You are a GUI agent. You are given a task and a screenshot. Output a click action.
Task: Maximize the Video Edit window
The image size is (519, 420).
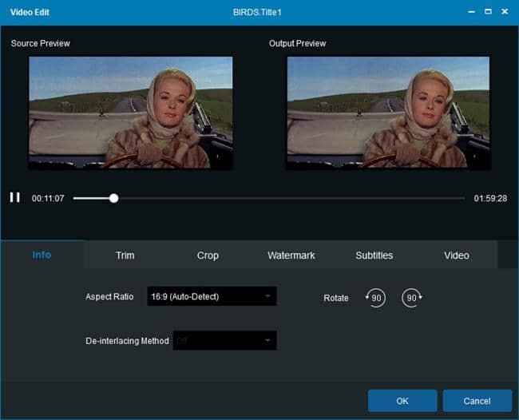click(x=488, y=12)
